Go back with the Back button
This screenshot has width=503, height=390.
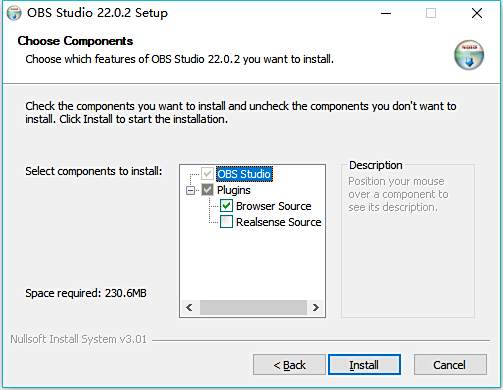tap(289, 365)
